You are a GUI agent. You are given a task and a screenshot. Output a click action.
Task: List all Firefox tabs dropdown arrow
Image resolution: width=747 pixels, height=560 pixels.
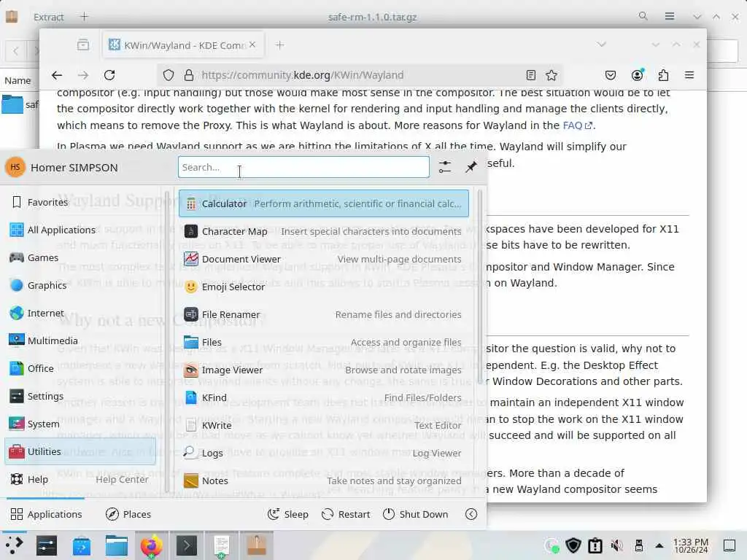(602, 44)
